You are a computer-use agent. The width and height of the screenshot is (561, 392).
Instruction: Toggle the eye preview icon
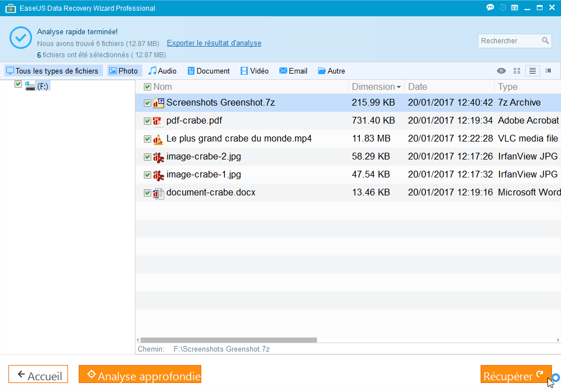pos(501,71)
